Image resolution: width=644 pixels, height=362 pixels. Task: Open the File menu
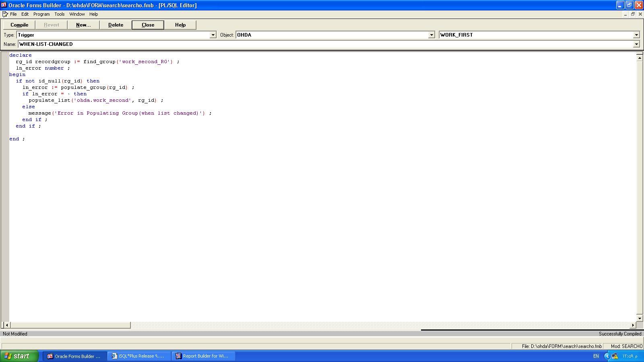(13, 14)
